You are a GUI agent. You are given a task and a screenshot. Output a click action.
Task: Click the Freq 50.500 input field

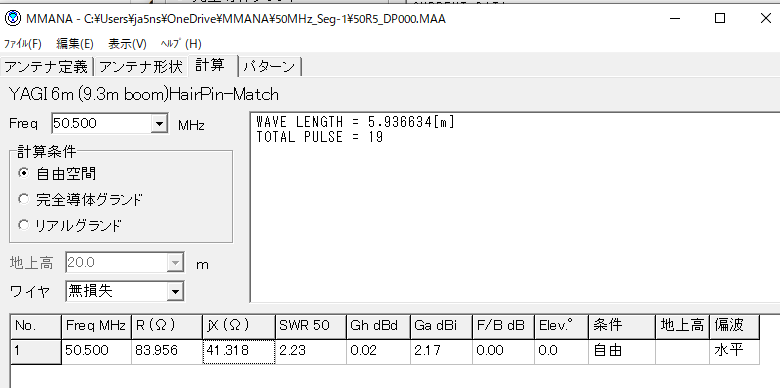click(x=101, y=123)
